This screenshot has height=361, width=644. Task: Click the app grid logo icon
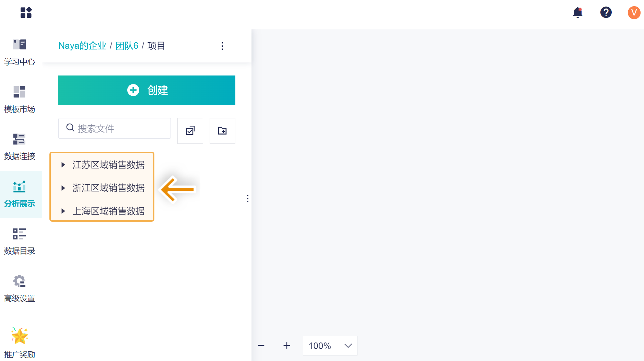click(x=26, y=13)
